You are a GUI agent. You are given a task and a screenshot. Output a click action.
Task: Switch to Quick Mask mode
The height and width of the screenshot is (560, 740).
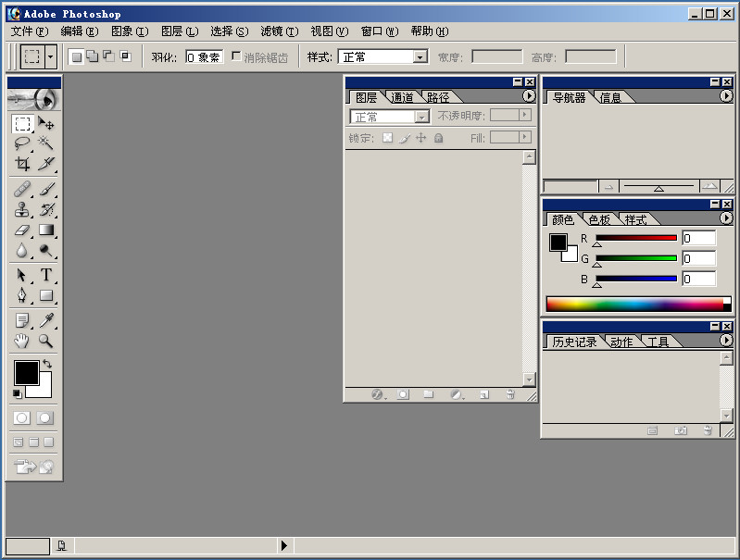coord(44,418)
